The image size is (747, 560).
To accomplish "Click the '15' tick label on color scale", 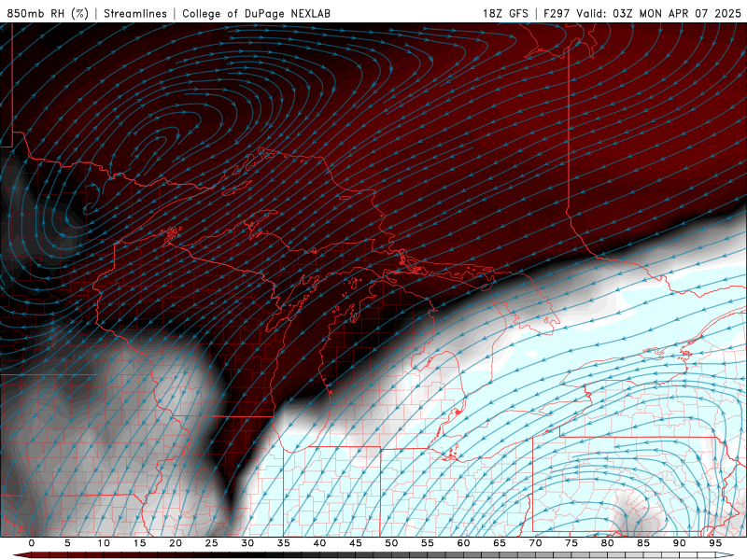I will (x=139, y=543).
